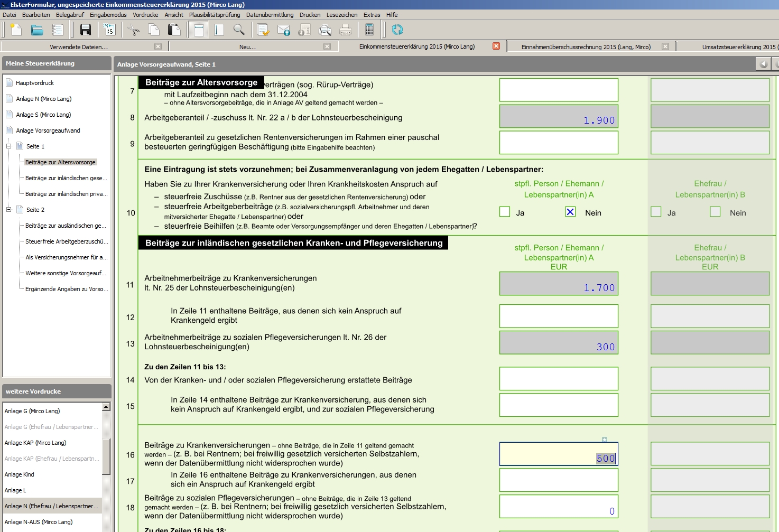The image size is (779, 532).
Task: Send data with envelope upload icon
Action: (284, 30)
